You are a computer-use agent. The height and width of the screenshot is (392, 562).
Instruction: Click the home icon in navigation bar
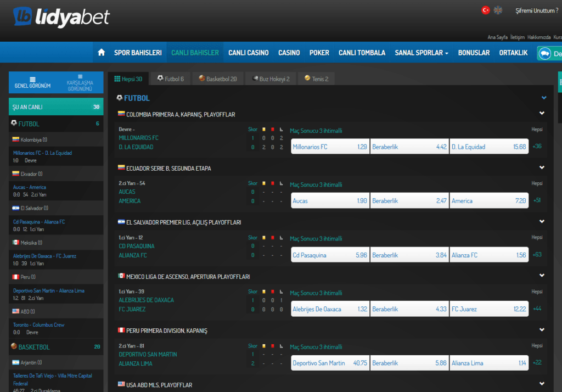click(x=102, y=52)
